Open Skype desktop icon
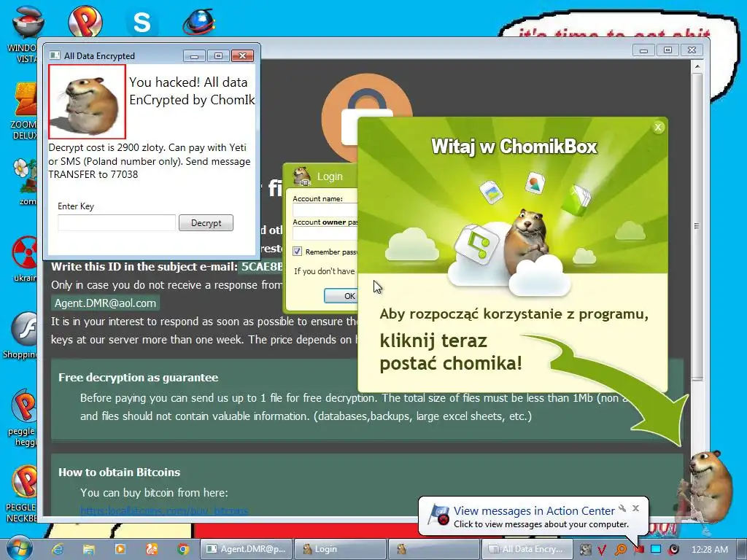Image resolution: width=747 pixels, height=560 pixels. 142,23
